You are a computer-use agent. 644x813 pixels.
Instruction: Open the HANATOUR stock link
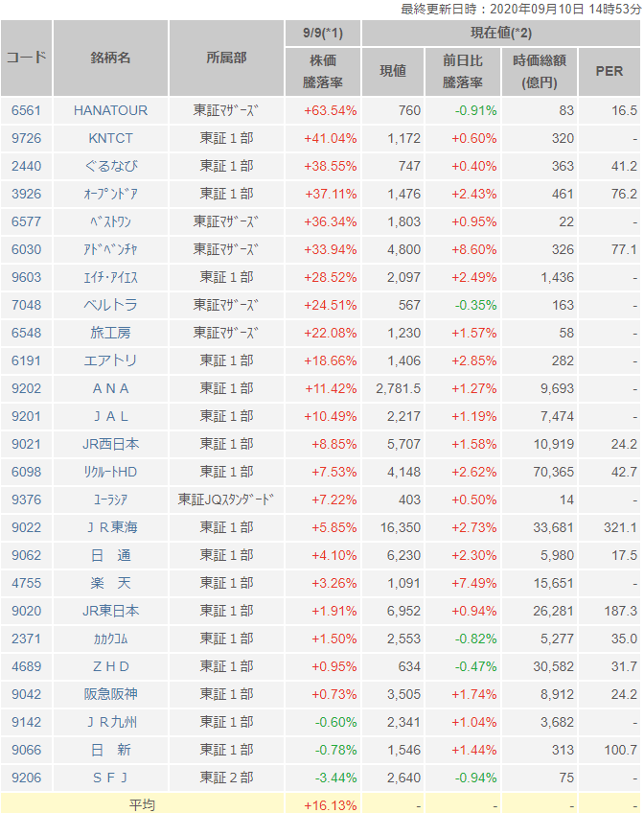point(111,110)
